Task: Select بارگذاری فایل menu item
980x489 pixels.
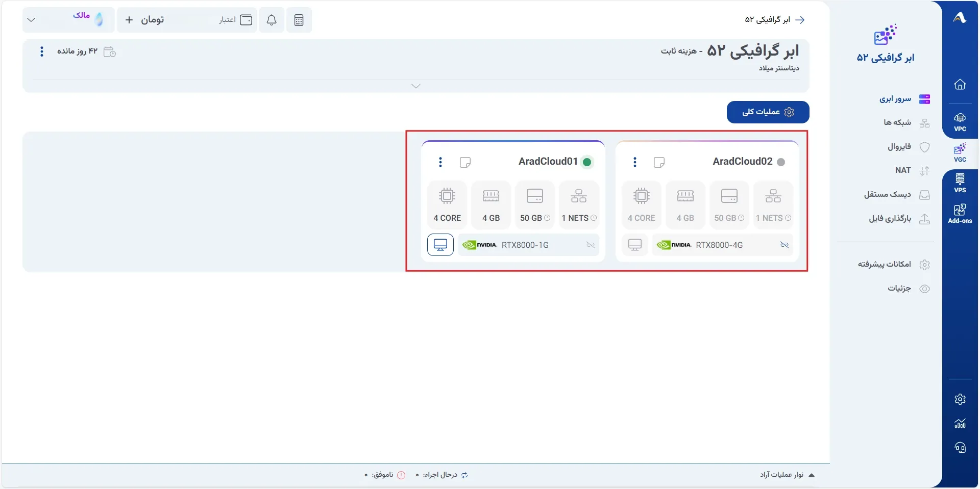Action: tap(899, 219)
